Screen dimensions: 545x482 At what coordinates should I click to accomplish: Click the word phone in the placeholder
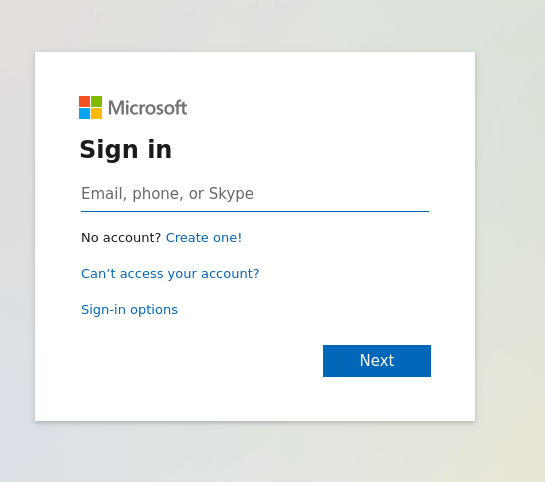click(157, 194)
